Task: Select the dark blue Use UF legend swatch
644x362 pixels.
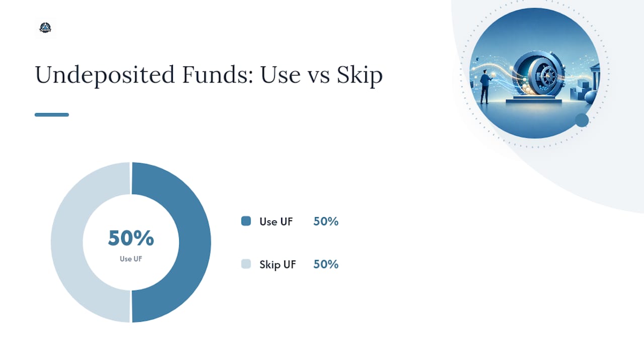Action: click(246, 221)
